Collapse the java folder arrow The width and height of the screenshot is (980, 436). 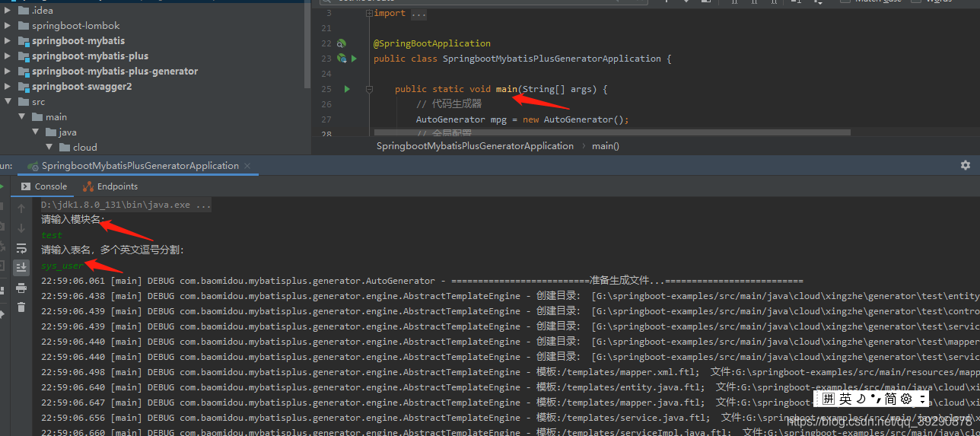(x=36, y=132)
